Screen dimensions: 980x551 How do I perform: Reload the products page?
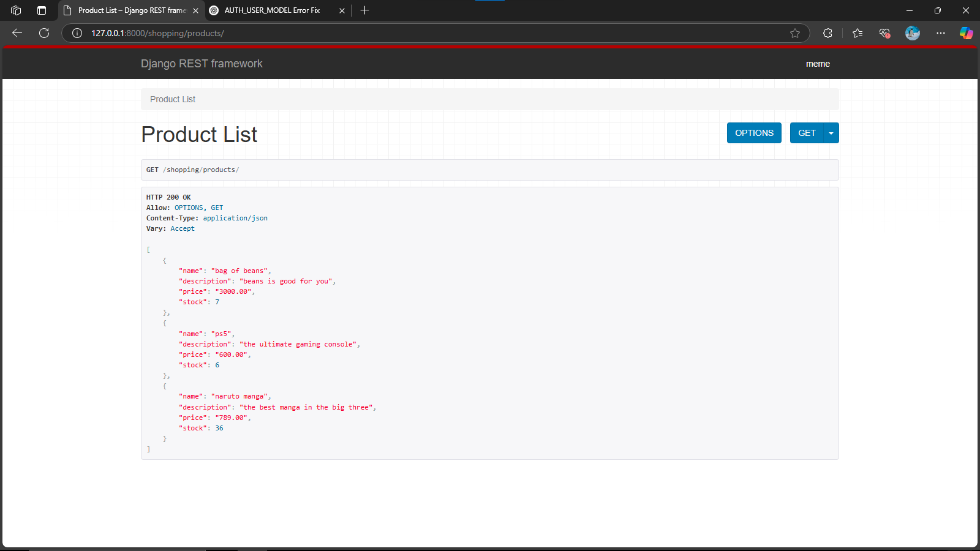point(44,33)
